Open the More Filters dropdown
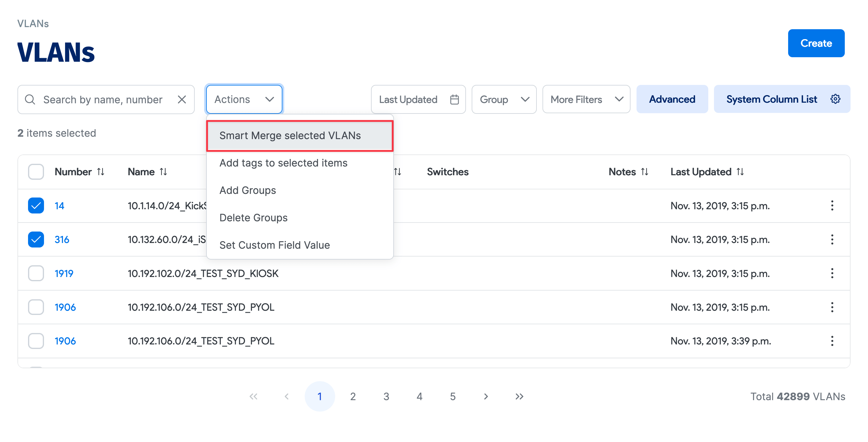This screenshot has width=868, height=442. [x=586, y=99]
